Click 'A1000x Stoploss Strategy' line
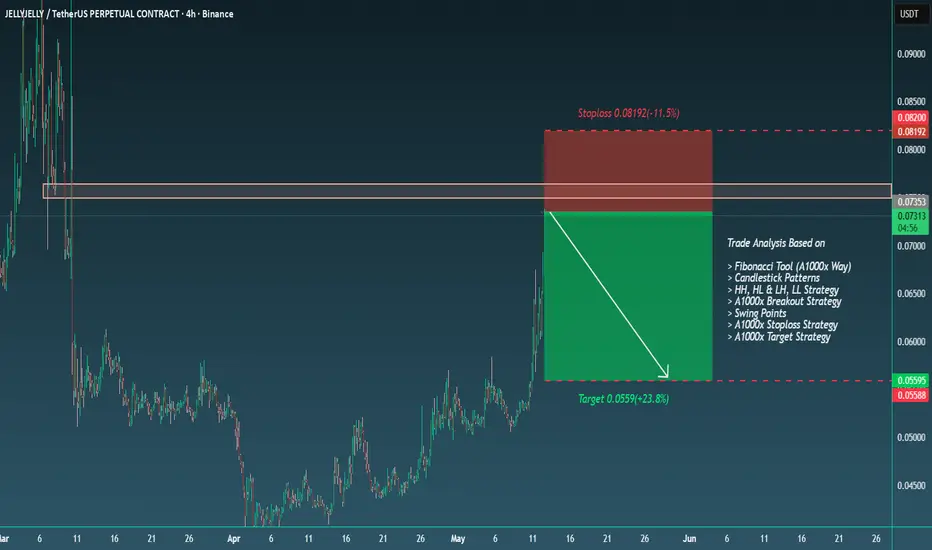This screenshot has height=550, width=932. point(783,325)
